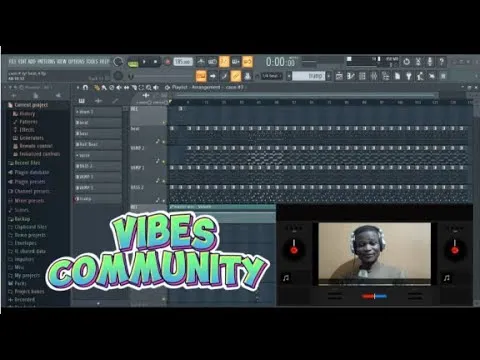
Task: Mute the VAMP 2 track green dot
Action: pyautogui.click(x=164, y=161)
